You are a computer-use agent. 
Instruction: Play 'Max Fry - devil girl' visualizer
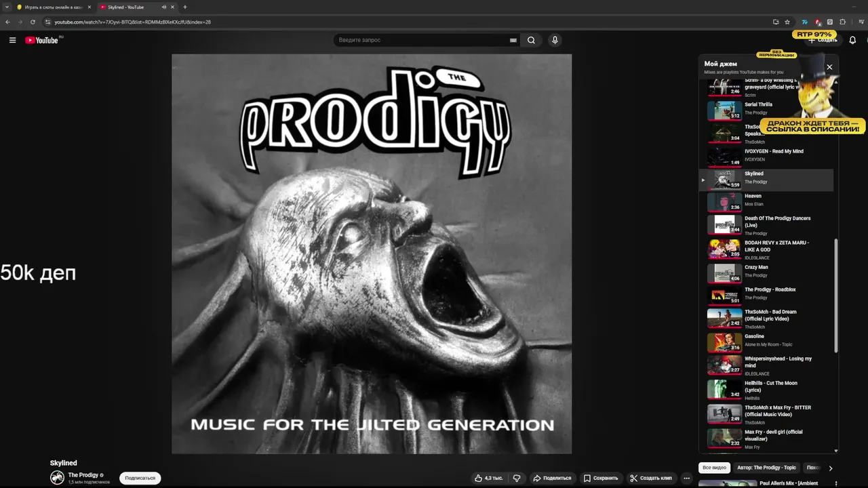click(766, 439)
